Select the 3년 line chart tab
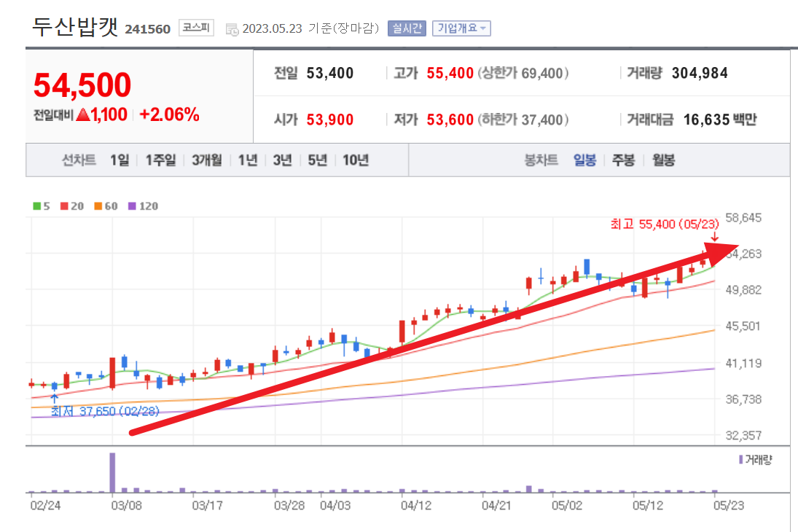 click(283, 160)
